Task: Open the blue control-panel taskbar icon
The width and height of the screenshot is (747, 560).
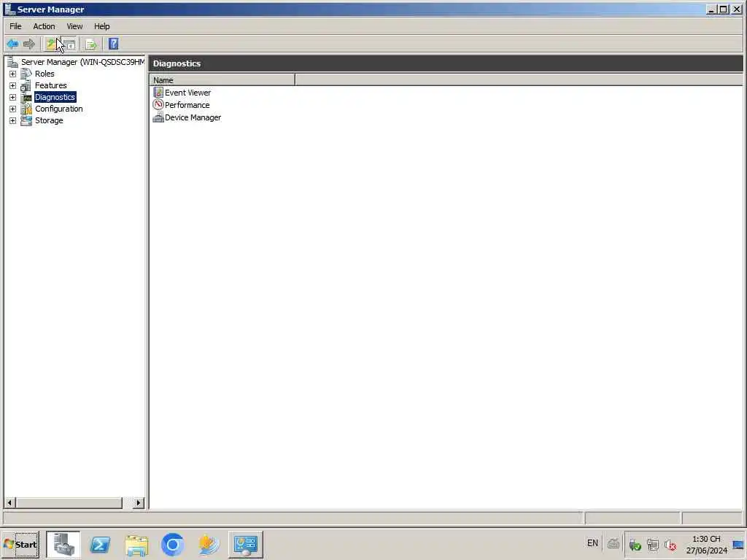Action: tap(245, 545)
